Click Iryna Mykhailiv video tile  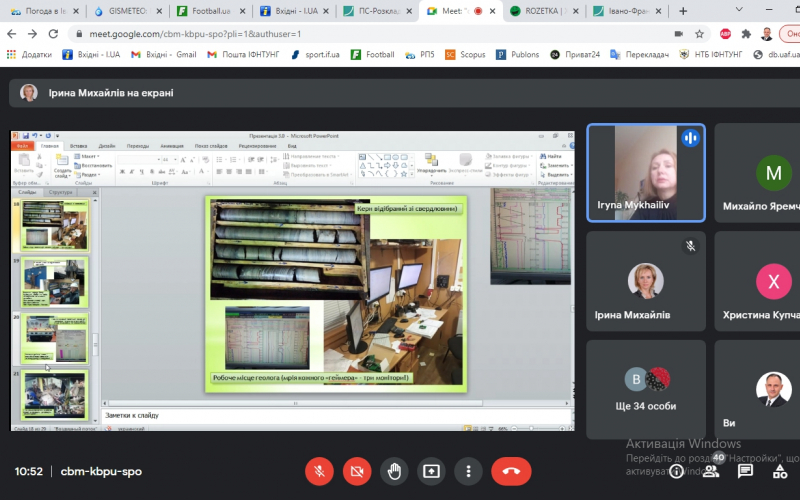(x=646, y=173)
